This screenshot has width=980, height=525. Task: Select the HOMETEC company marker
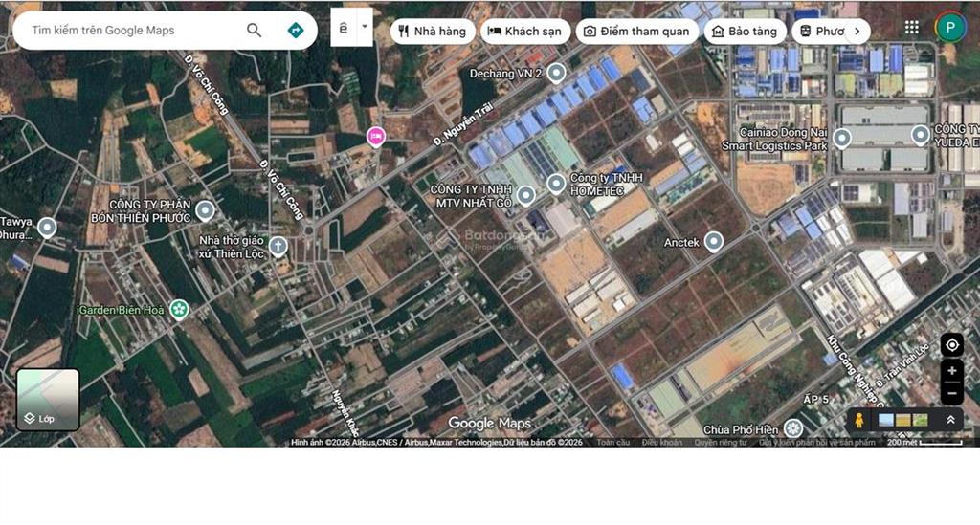pyautogui.click(x=556, y=184)
